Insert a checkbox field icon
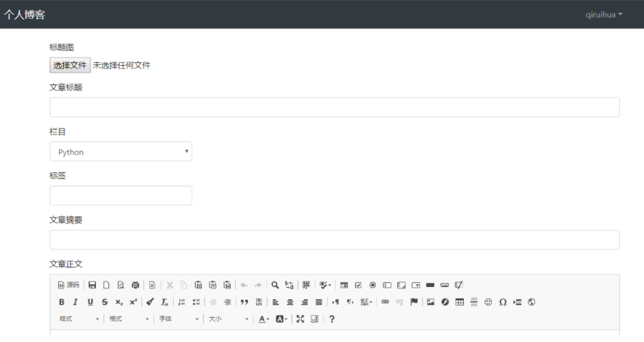This screenshot has height=342, width=644. point(358,285)
